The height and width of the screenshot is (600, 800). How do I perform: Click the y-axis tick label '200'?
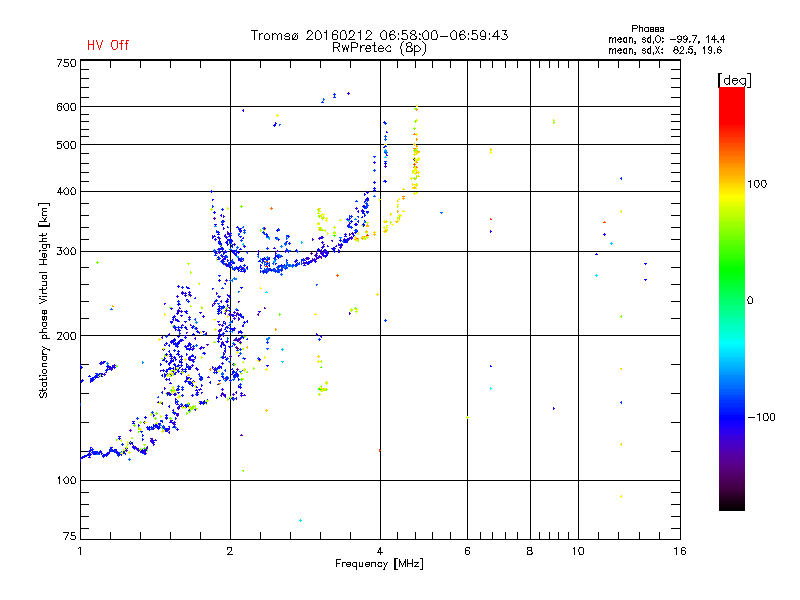66,336
